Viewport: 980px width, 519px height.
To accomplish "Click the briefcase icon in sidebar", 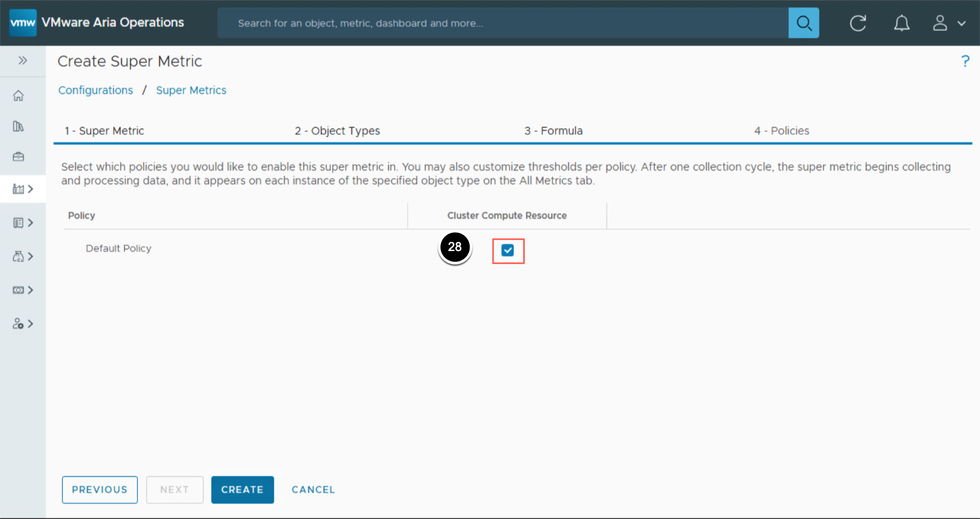I will (x=18, y=156).
